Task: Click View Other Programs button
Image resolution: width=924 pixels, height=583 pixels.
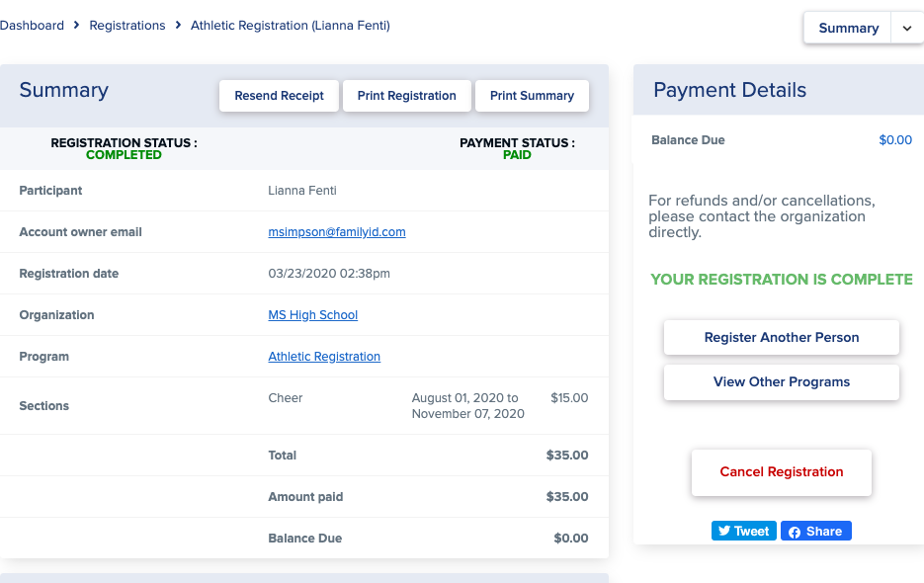Action: pyautogui.click(x=782, y=382)
